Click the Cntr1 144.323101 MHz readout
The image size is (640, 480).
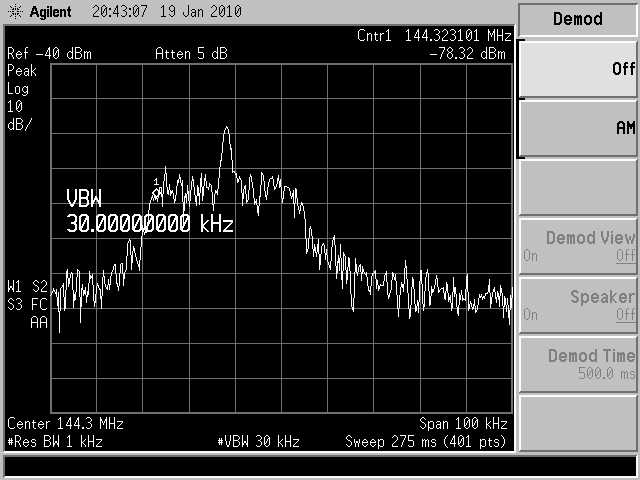434,36
